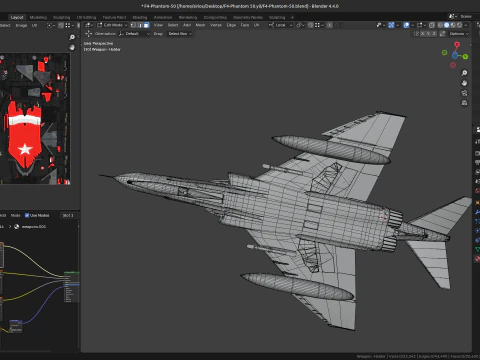Open the Edit Mode dropdown

112,25
